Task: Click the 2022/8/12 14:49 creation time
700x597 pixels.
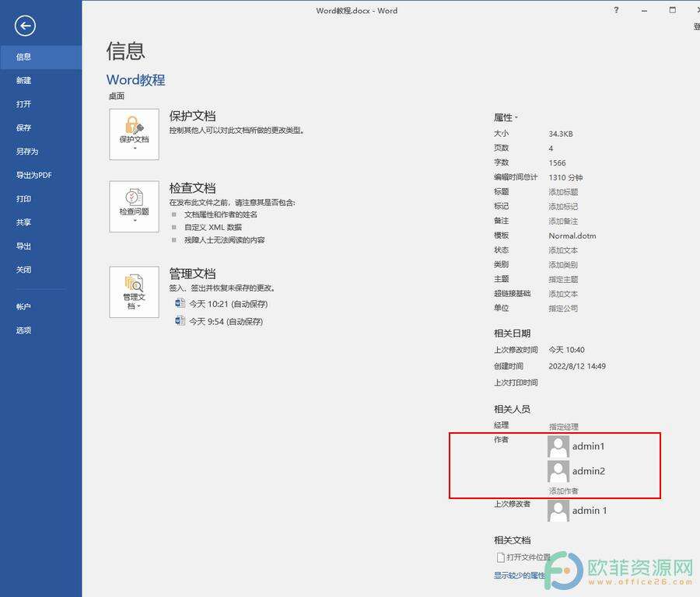Action: pyautogui.click(x=577, y=366)
